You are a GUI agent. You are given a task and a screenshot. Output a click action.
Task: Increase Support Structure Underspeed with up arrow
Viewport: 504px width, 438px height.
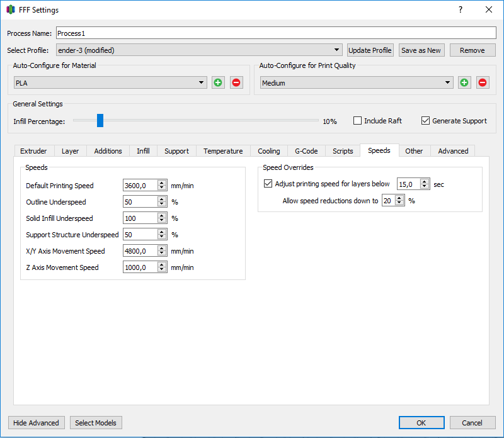[x=162, y=232]
